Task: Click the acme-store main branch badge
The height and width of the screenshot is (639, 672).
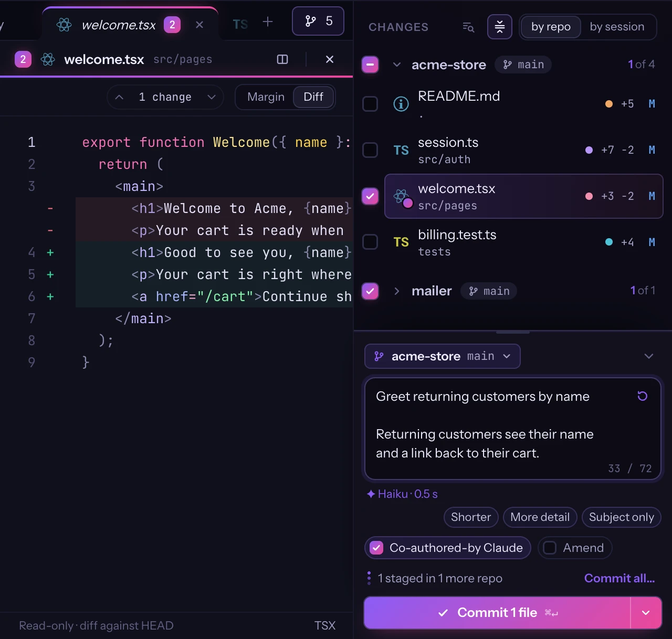Action: pyautogui.click(x=523, y=65)
